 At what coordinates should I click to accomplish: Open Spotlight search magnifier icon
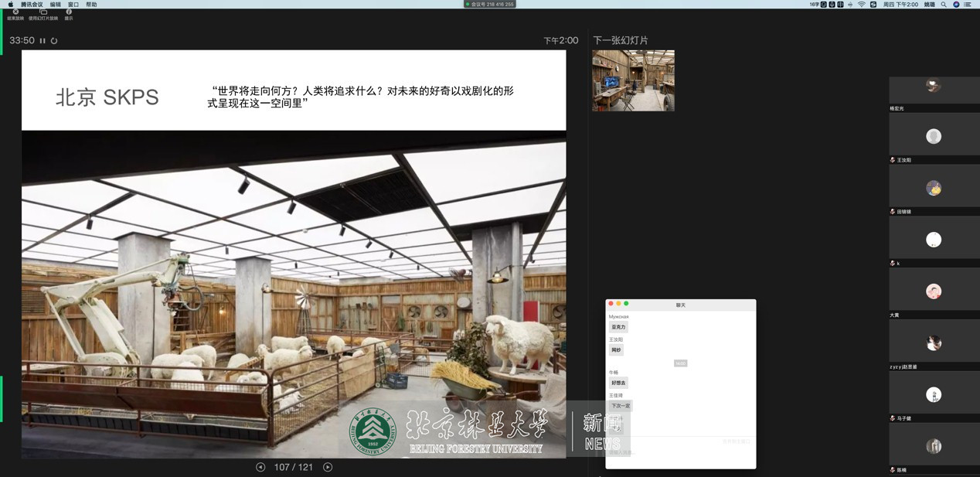coord(944,5)
